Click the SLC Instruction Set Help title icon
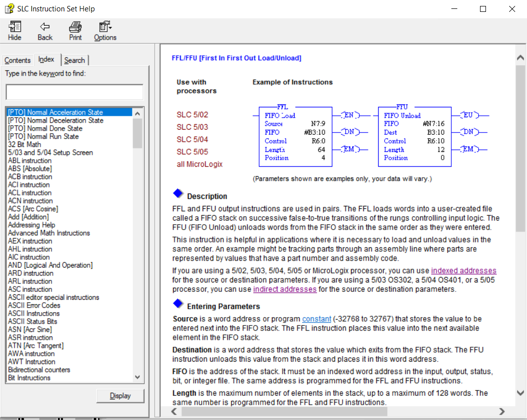The image size is (527, 420). [x=9, y=8]
